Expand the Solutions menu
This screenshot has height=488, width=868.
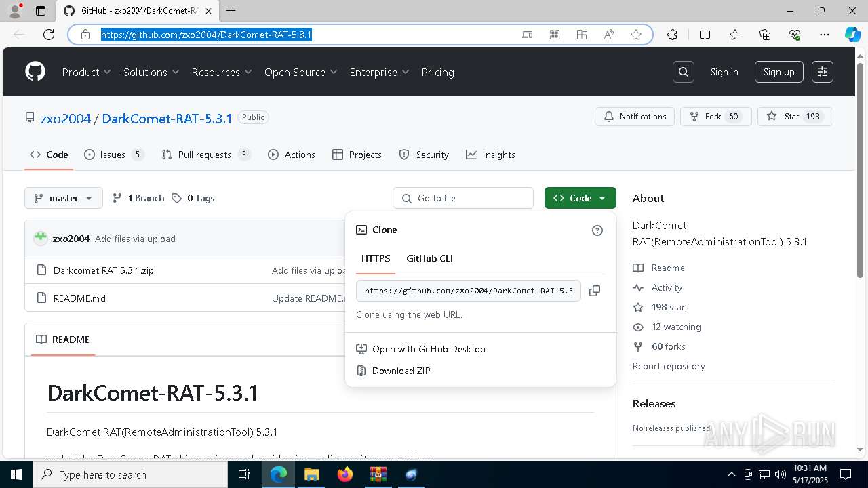tap(151, 72)
